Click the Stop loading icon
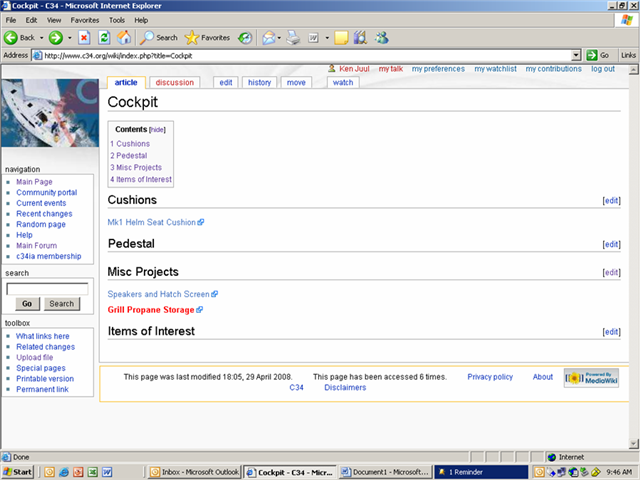Viewport: 640px width, 480px height. point(86,37)
